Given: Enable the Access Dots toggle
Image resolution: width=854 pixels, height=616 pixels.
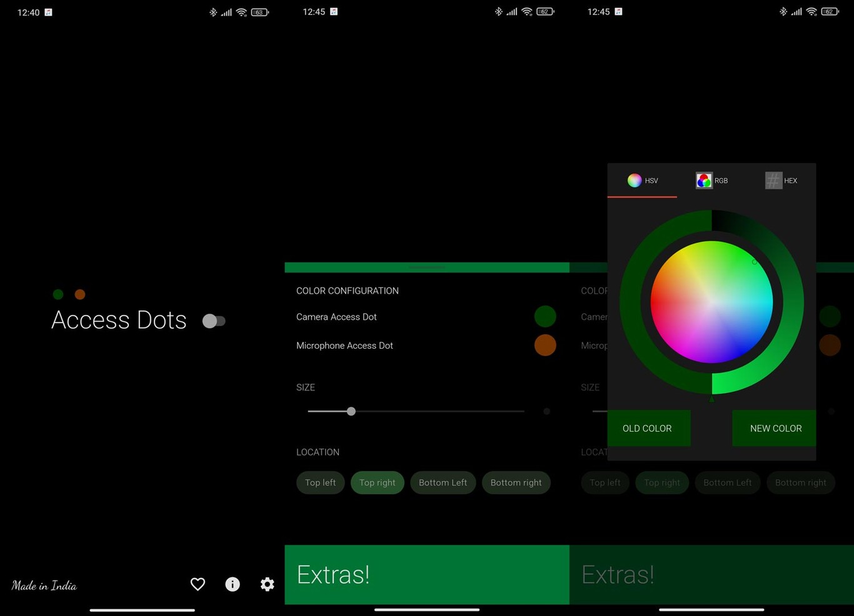Looking at the screenshot, I should 214,320.
